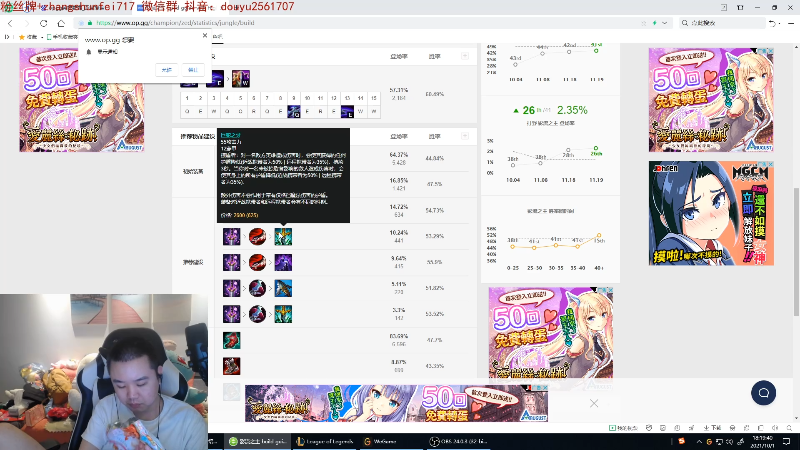Screen dimensions: 800x450
Task: Open the download button in browser status bar
Action: (712, 428)
